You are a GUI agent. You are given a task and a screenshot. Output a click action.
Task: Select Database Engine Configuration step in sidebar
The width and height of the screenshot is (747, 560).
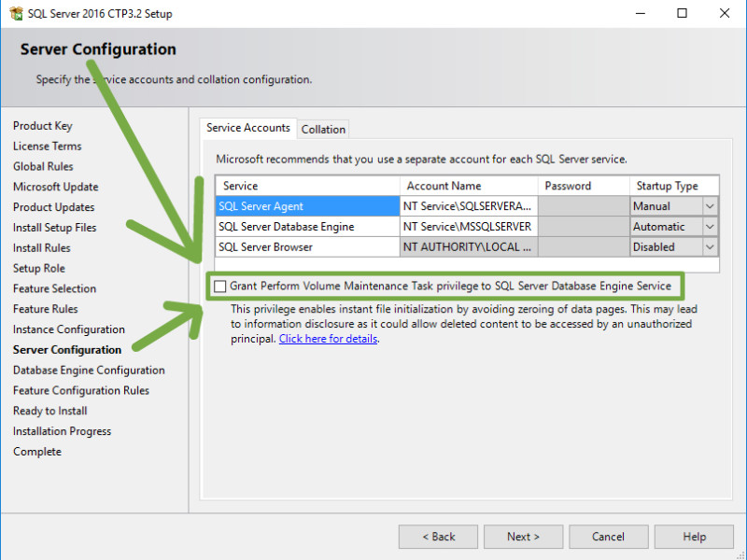point(89,371)
